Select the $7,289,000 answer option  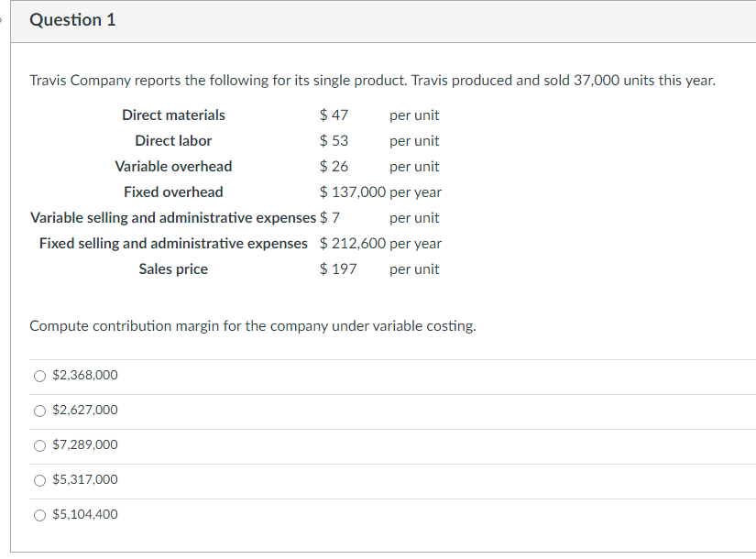39,444
